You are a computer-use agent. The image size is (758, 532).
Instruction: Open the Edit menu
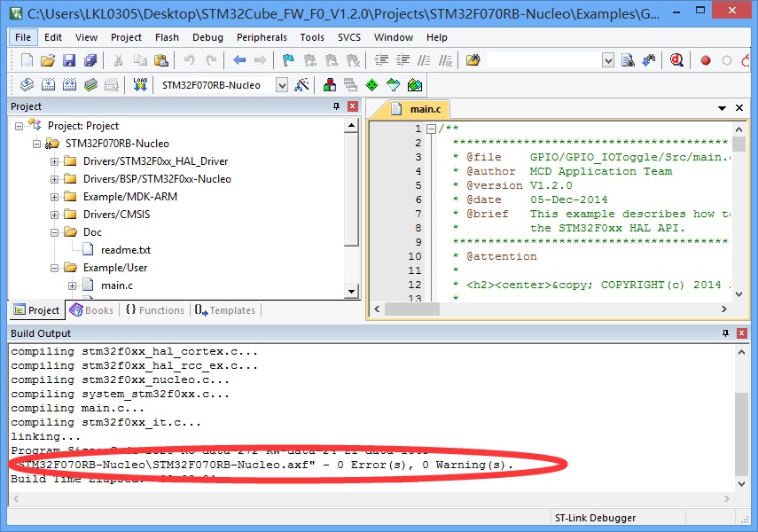coord(52,37)
